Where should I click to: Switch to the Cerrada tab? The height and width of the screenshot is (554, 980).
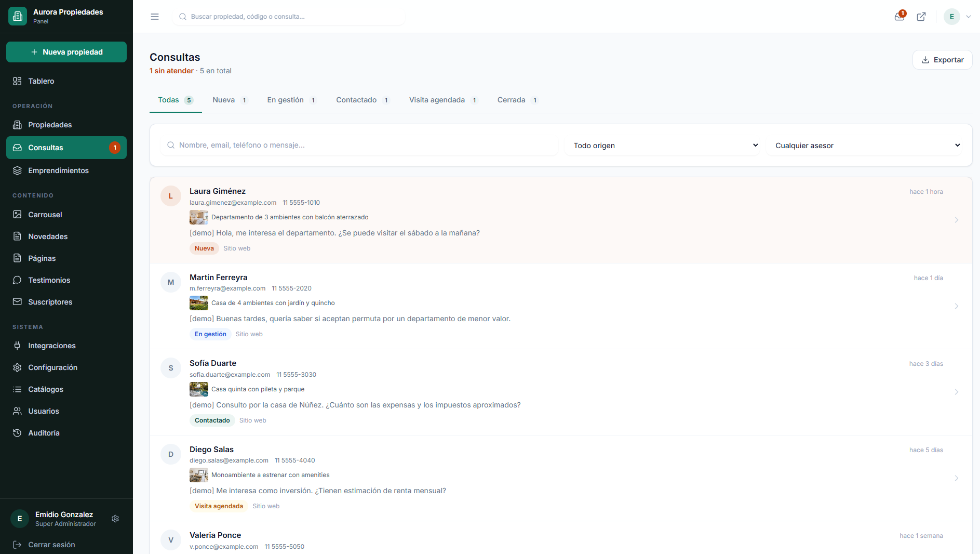518,100
